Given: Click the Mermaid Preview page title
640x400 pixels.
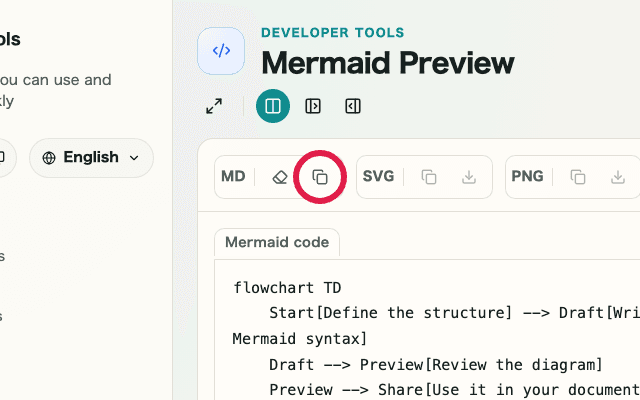Looking at the screenshot, I should 388,63.
